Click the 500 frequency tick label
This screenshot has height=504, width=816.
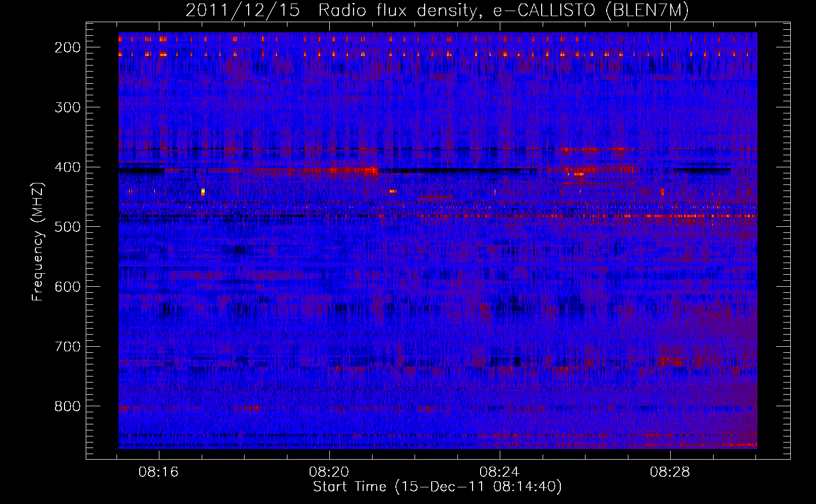point(67,227)
